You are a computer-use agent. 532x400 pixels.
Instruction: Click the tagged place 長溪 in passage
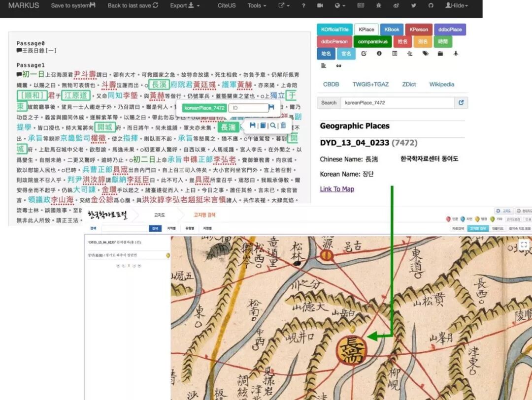[x=159, y=85]
